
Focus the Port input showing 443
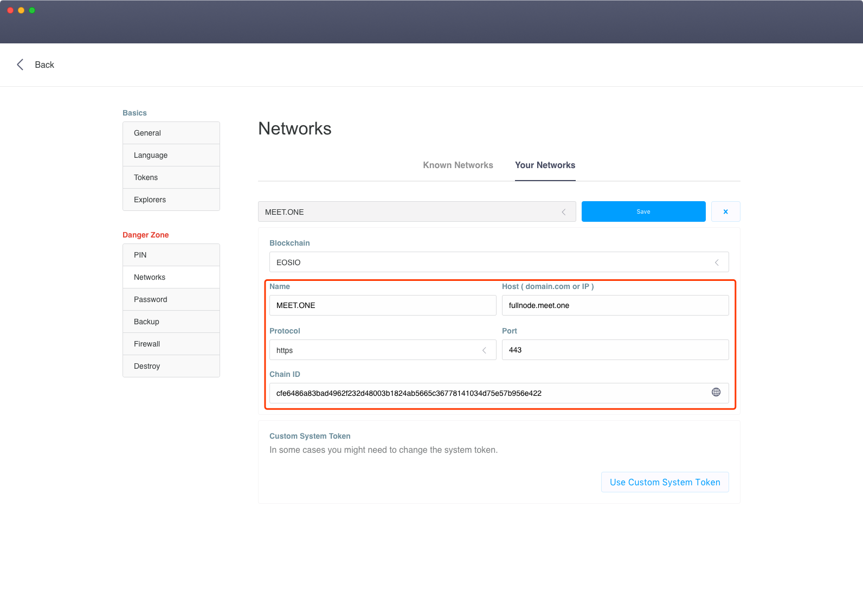(615, 350)
